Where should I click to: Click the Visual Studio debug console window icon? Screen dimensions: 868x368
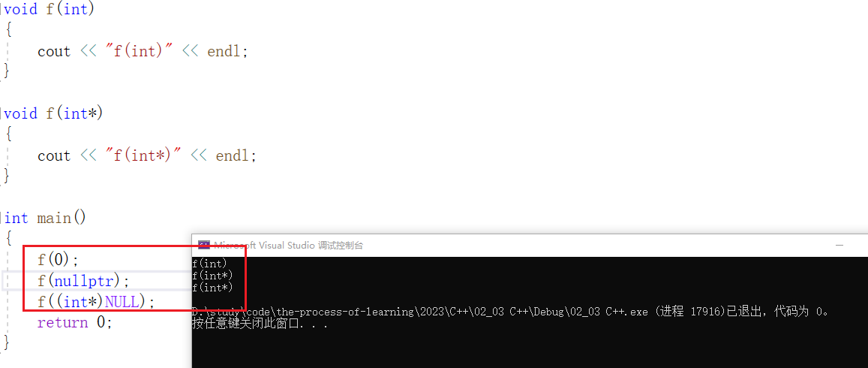(x=203, y=245)
